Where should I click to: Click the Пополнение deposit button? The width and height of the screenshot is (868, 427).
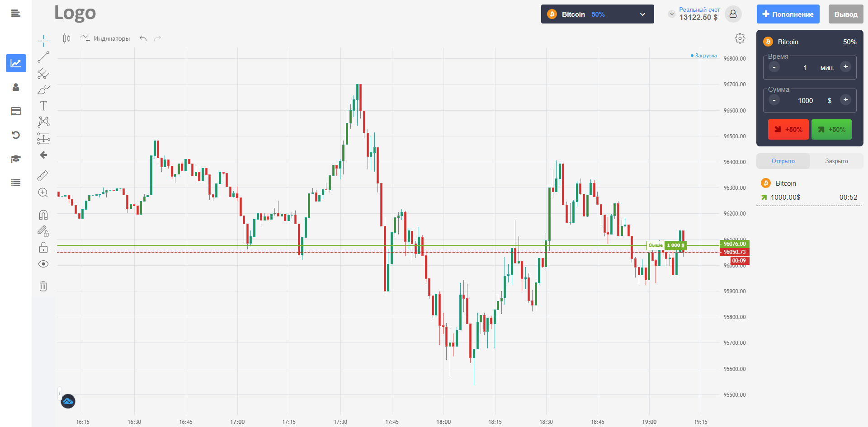coord(788,14)
